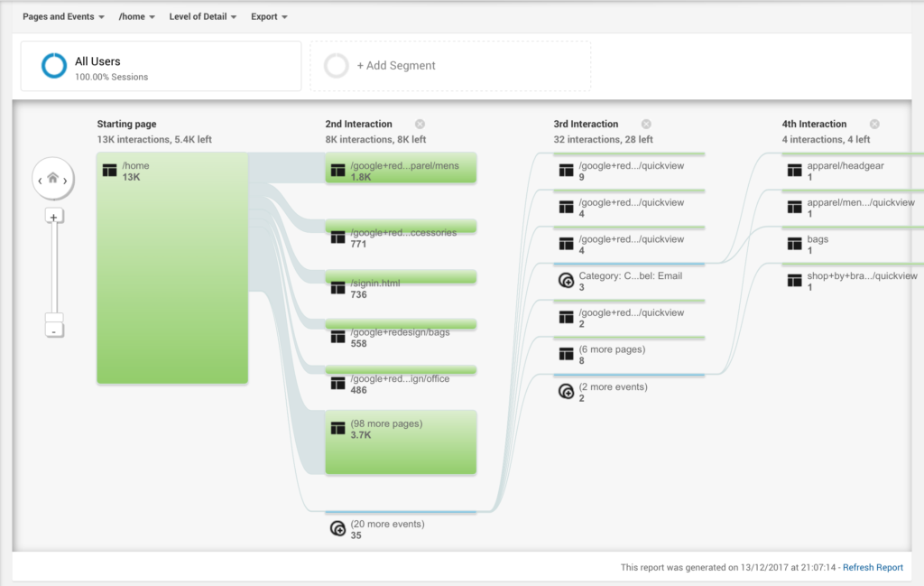This screenshot has width=924, height=586.
Task: Click the /home page icon
Action: click(x=109, y=171)
